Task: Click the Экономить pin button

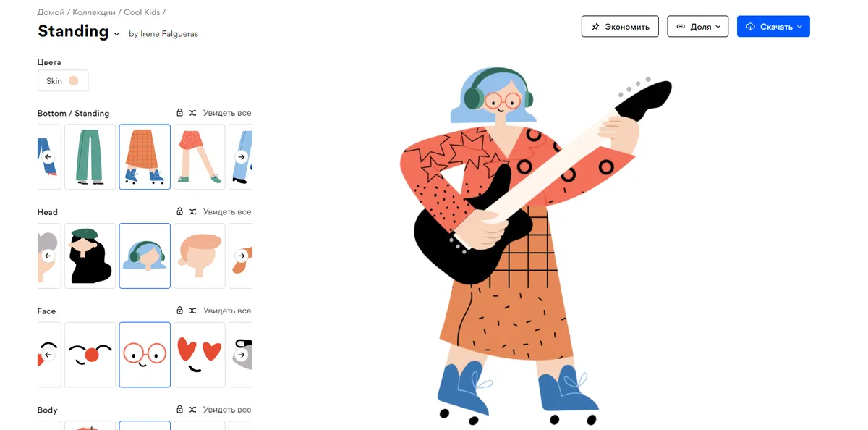Action: coord(620,27)
